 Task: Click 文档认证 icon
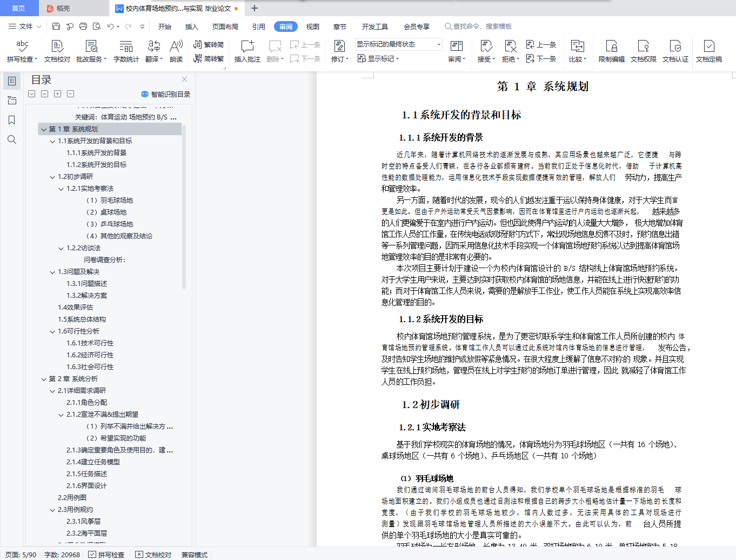[675, 51]
